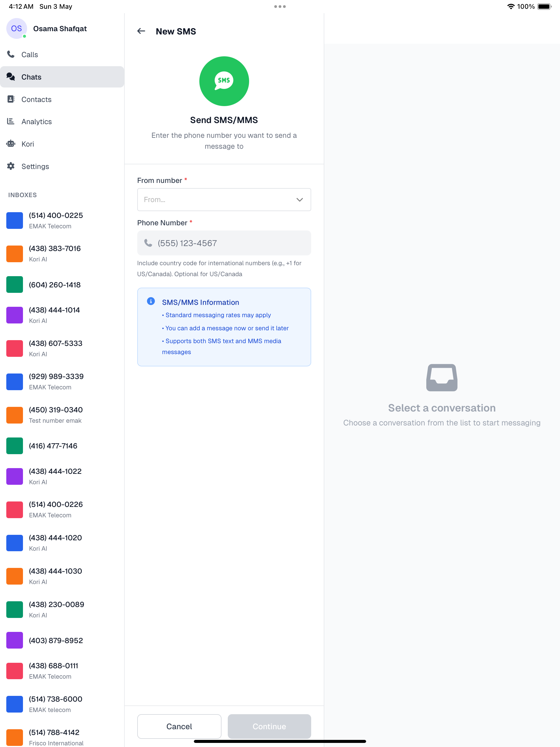Select the purple swatch for (438) 444-1014
The width and height of the screenshot is (560, 747).
pos(14,315)
